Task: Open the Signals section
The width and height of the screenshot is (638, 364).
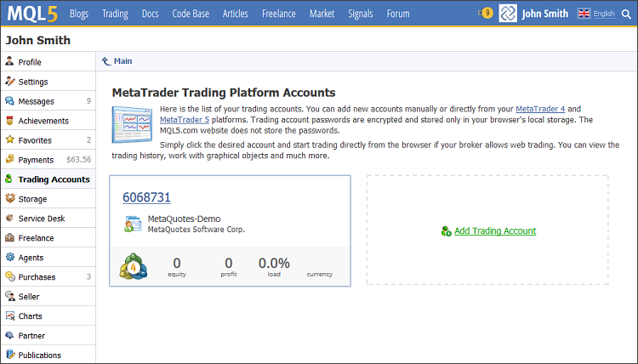Action: (x=361, y=14)
